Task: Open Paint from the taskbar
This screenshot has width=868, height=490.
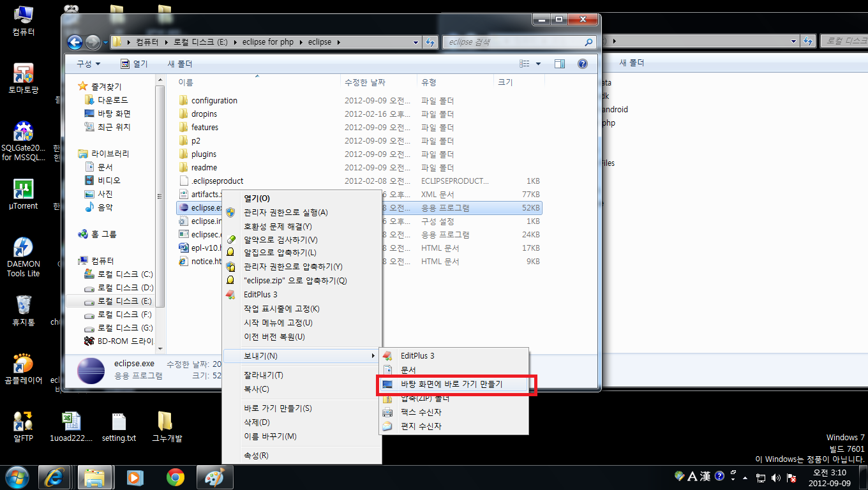Action: [215, 477]
